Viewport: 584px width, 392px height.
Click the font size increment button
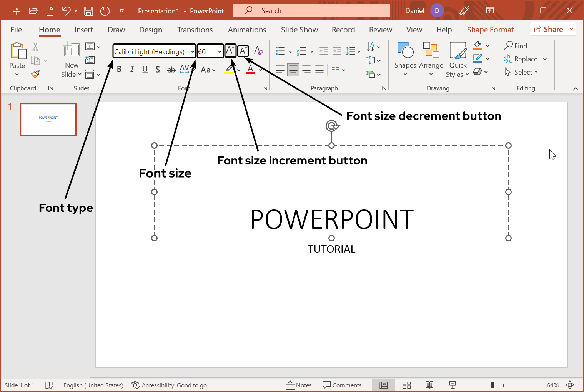[x=230, y=50]
